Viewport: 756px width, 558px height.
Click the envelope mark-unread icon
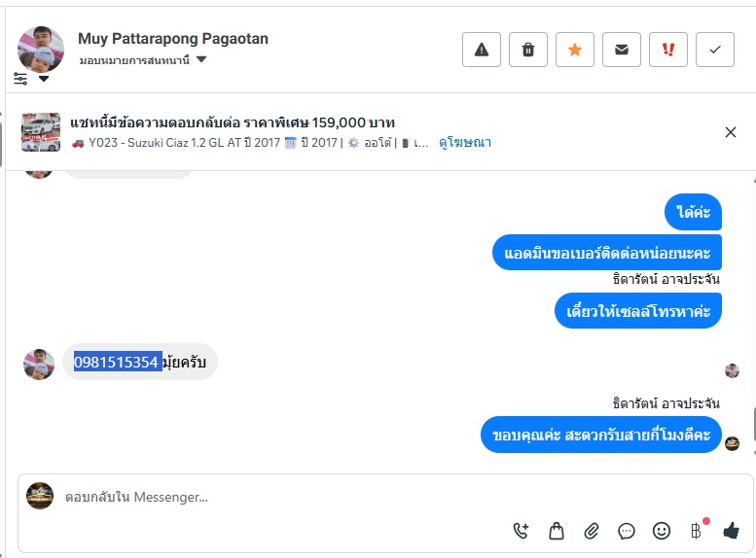tap(622, 50)
